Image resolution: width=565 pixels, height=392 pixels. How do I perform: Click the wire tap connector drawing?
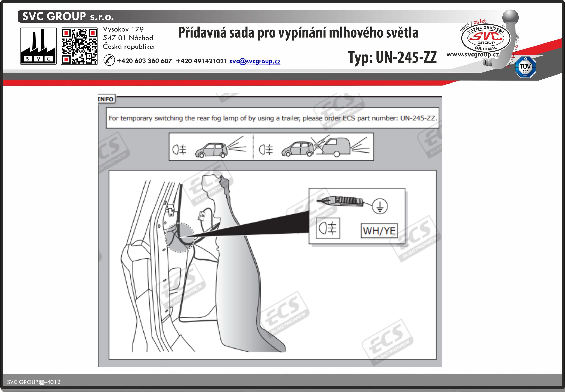click(x=341, y=201)
